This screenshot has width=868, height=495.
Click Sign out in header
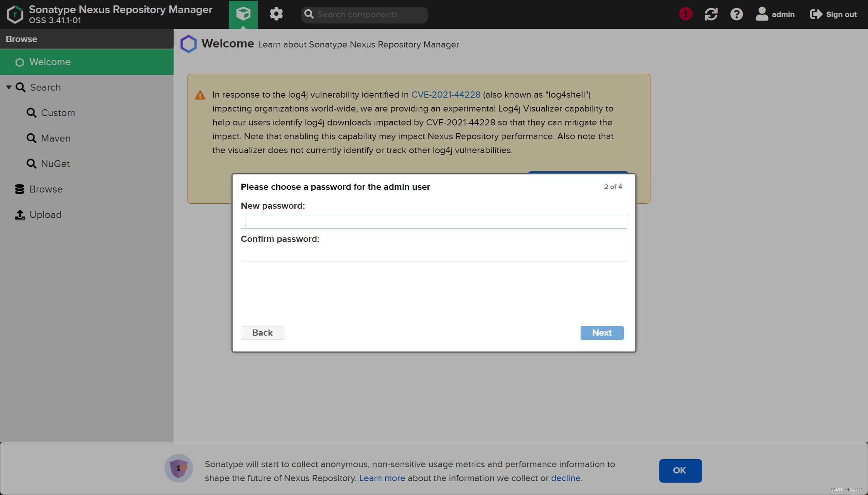tap(833, 14)
